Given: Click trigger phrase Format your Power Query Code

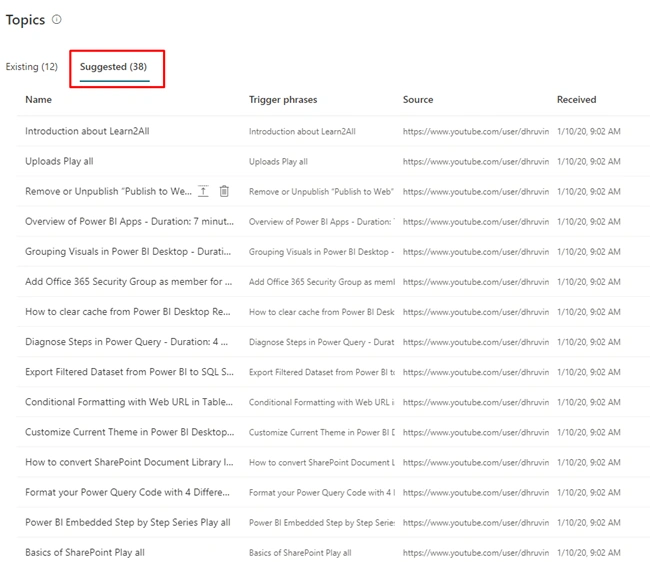Looking at the screenshot, I should pos(322,492).
